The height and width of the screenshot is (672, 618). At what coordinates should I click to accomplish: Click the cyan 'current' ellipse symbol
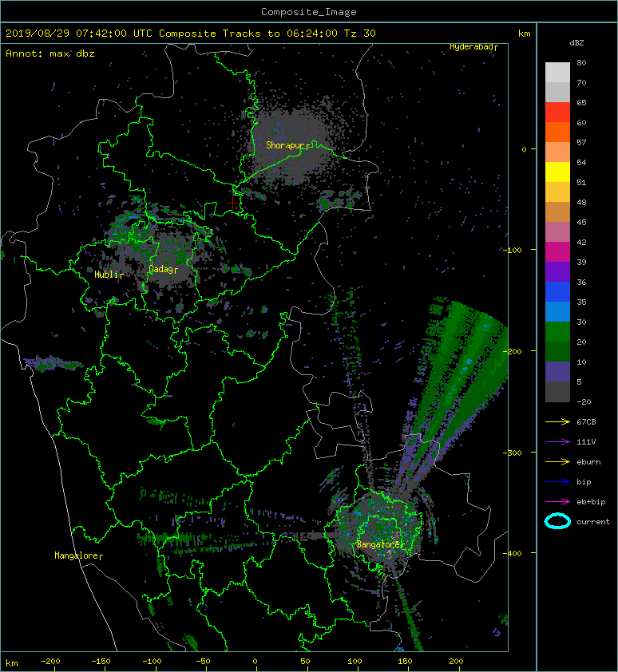click(x=557, y=522)
